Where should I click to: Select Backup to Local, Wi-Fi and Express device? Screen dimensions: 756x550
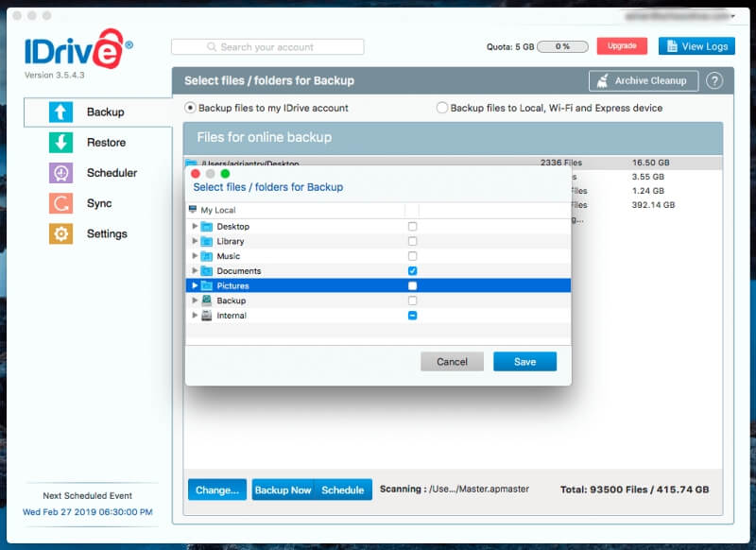[x=441, y=108]
